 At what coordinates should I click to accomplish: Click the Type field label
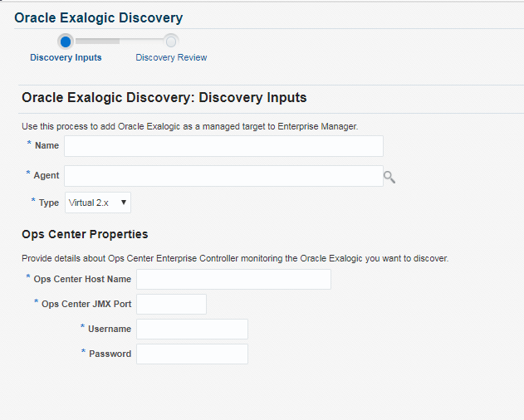pos(49,203)
